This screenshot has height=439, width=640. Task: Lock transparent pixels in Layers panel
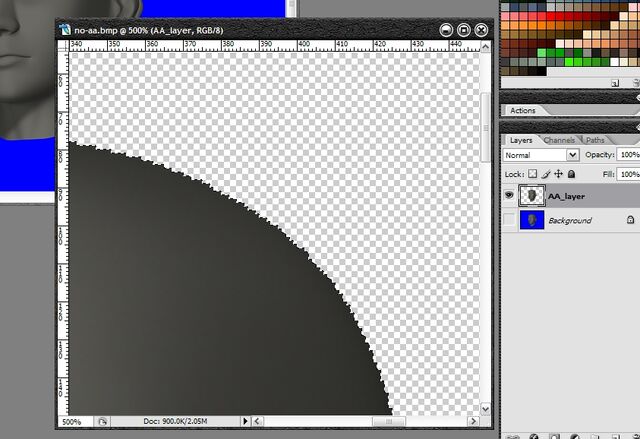533,174
